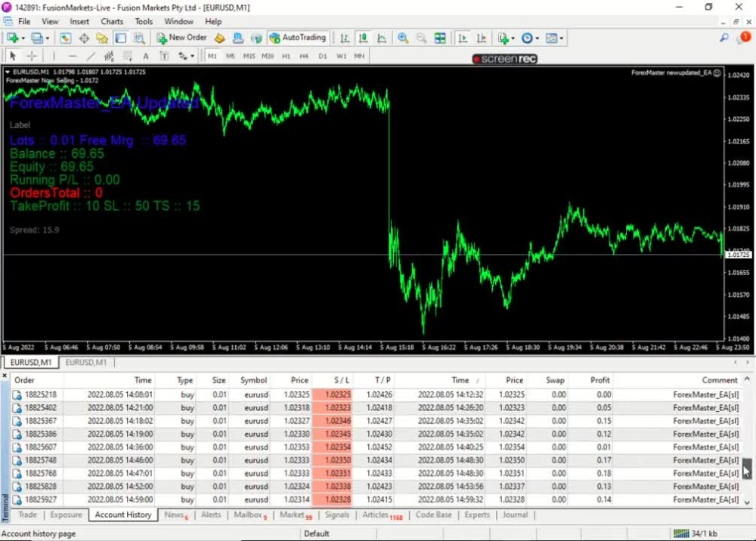Screen dimensions: 756x541
Task: Zoom in on the chart
Action: point(403,38)
